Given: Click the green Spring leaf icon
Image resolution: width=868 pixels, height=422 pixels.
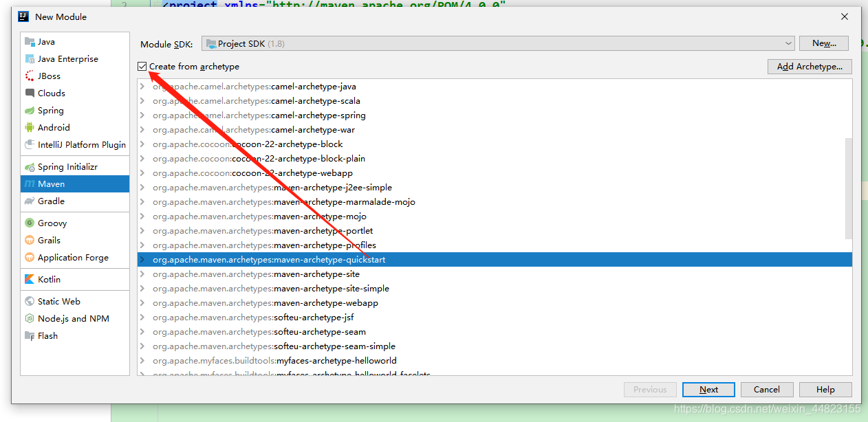Looking at the screenshot, I should click(x=30, y=110).
